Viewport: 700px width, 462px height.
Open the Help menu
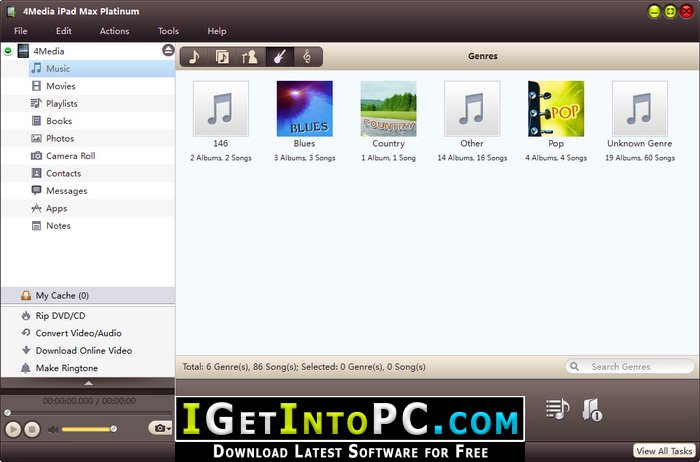coord(217,31)
